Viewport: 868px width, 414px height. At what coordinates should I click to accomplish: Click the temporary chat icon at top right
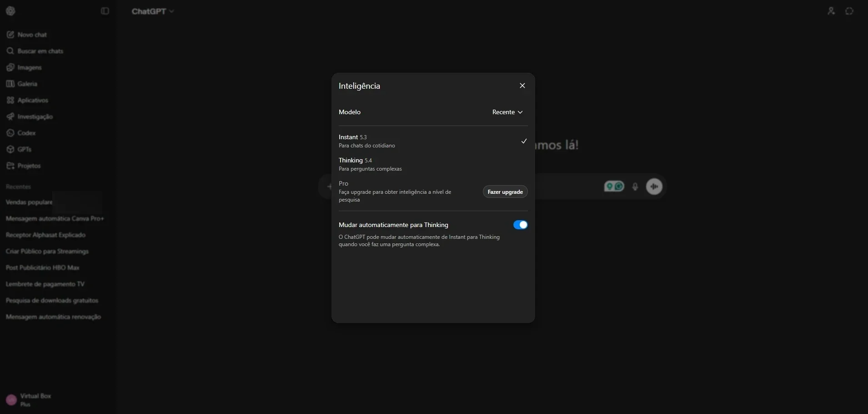(x=849, y=11)
